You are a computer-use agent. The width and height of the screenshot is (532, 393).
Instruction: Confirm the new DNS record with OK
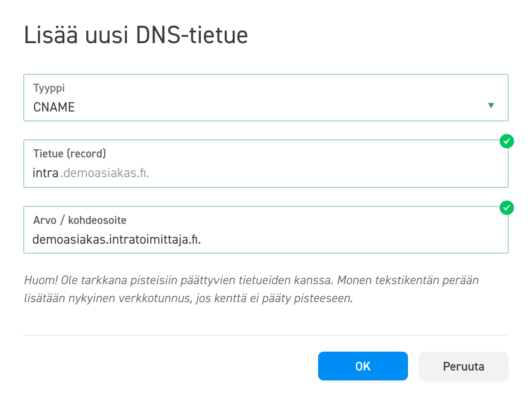(x=363, y=366)
